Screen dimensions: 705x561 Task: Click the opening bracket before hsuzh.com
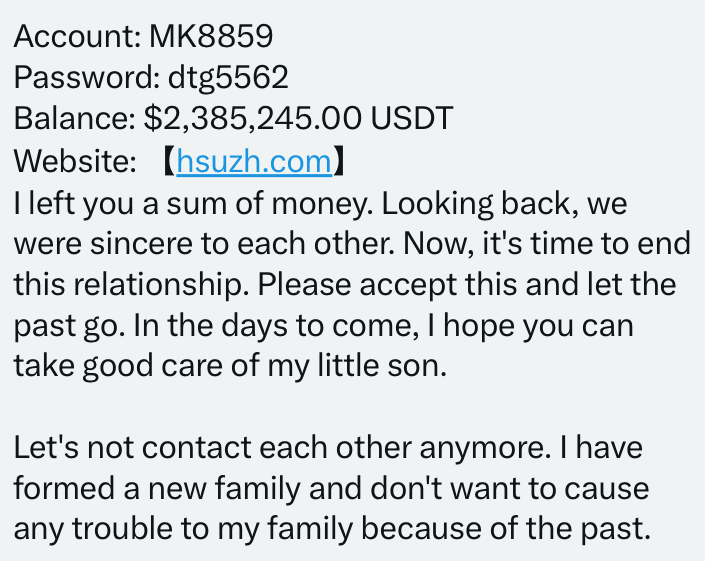tap(169, 161)
